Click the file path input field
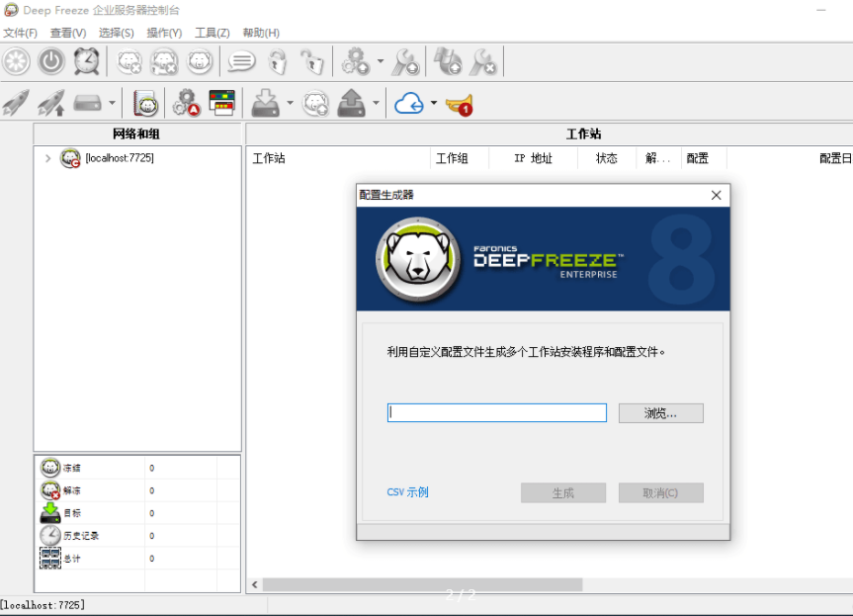This screenshot has width=853, height=616. (x=496, y=413)
